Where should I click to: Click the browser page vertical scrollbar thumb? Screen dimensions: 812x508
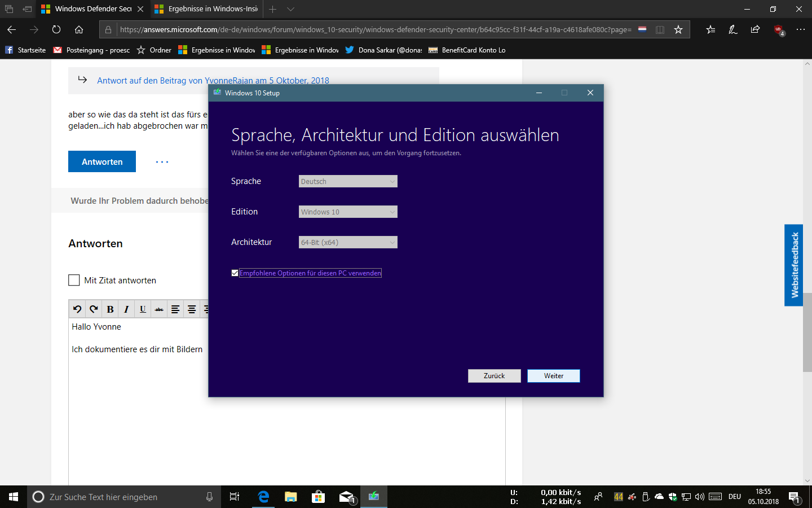pyautogui.click(x=807, y=332)
